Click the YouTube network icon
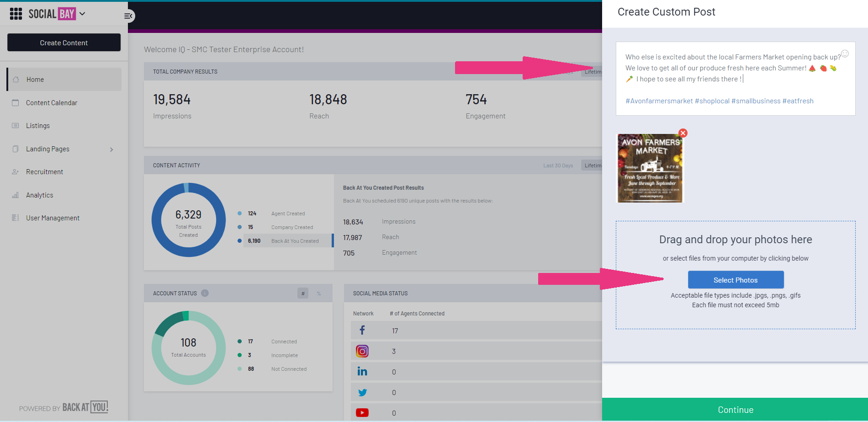 point(362,413)
